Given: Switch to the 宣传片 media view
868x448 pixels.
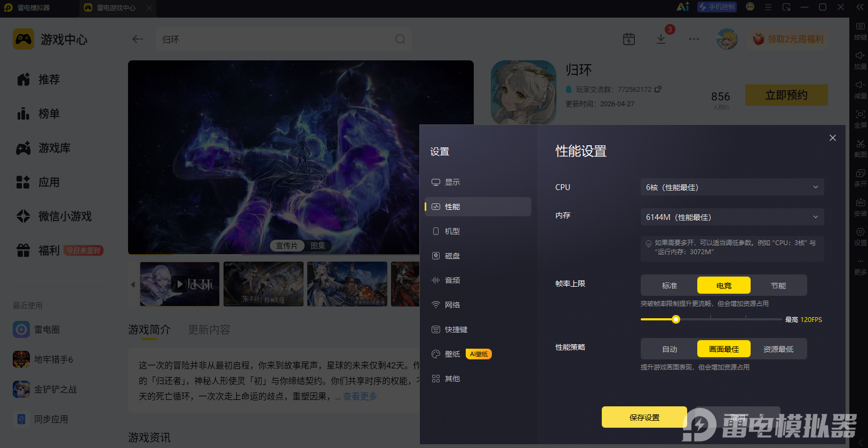Looking at the screenshot, I should tap(287, 246).
